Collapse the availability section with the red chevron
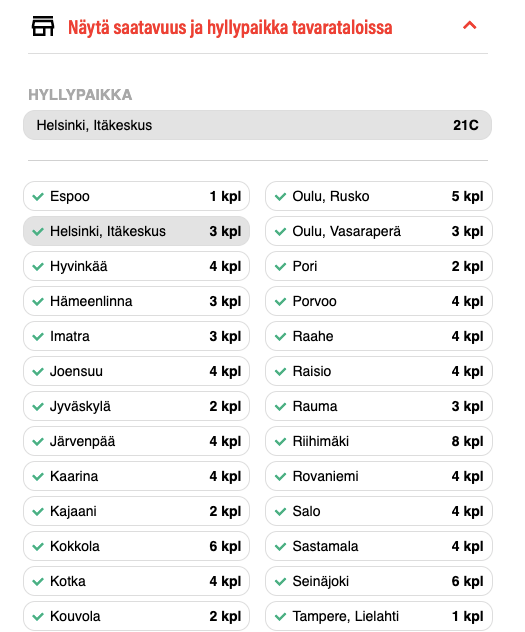The height and width of the screenshot is (632, 525). pos(469,26)
